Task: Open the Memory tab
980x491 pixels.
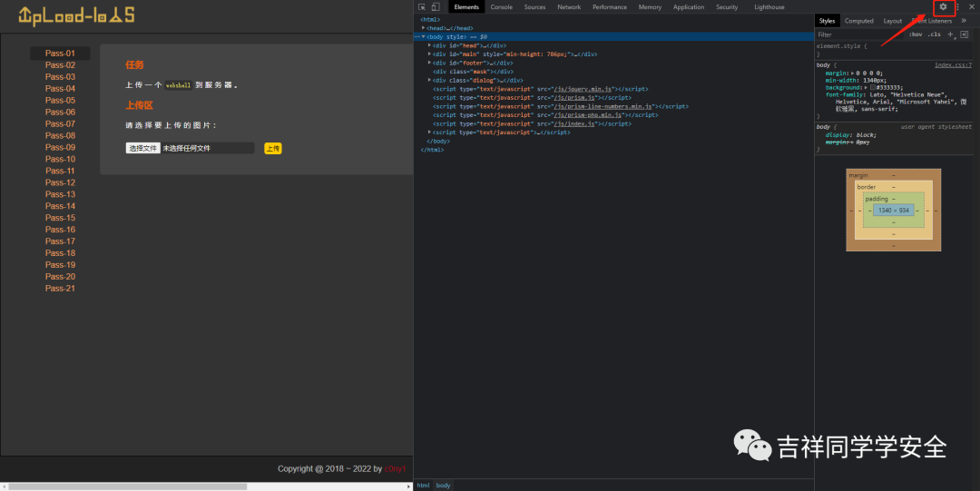Action: [650, 7]
